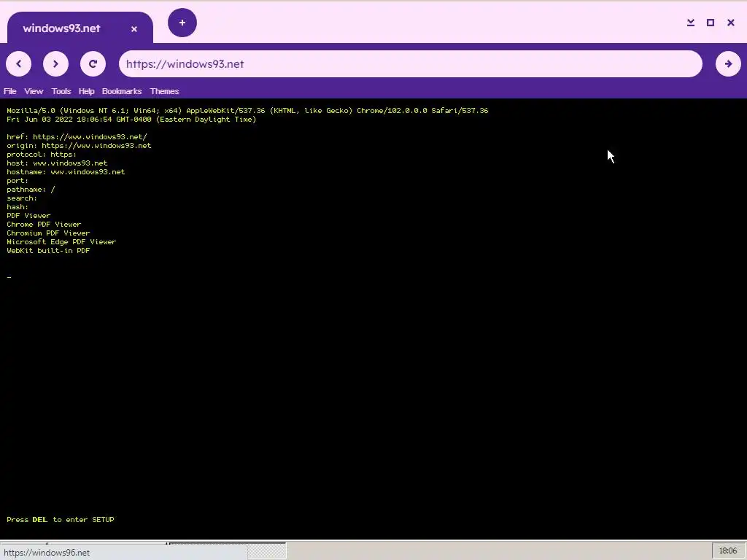Reload the page with the refresh icon
Image resolution: width=747 pixels, height=560 pixels.
click(93, 64)
